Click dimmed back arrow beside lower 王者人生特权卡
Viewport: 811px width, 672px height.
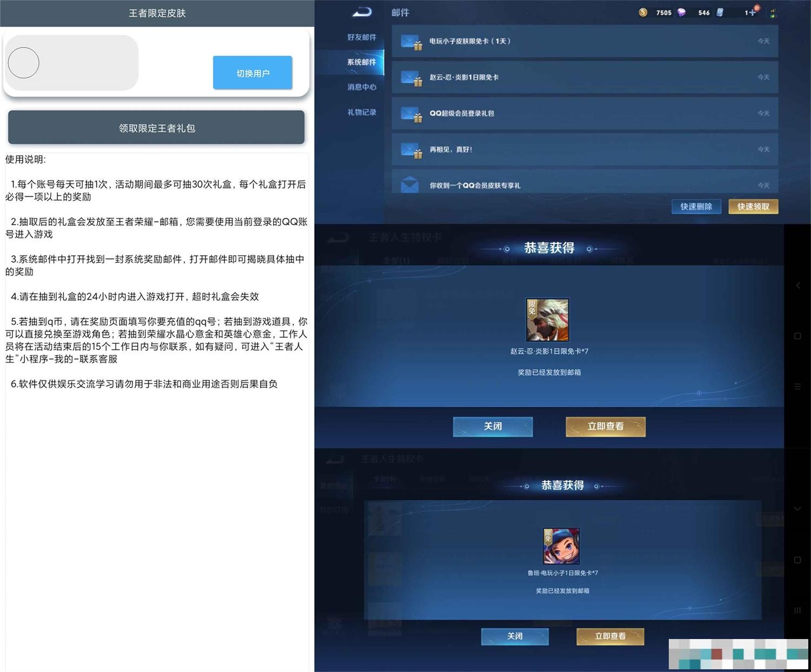tap(335, 460)
